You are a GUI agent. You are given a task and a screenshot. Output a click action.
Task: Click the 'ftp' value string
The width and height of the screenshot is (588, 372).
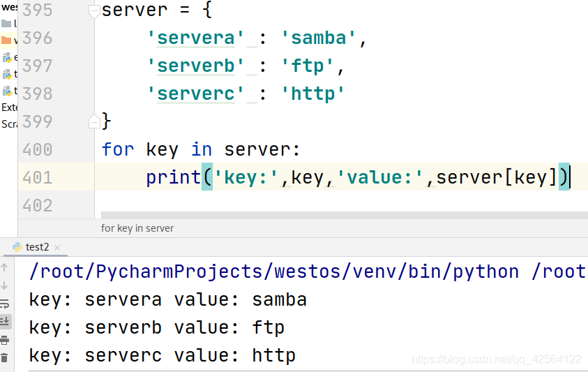[x=307, y=66]
